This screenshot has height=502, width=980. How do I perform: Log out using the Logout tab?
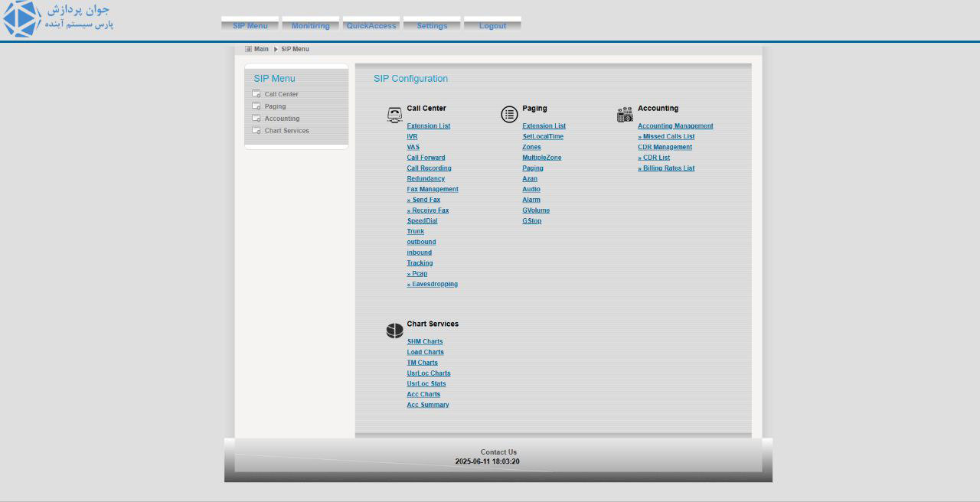tap(492, 25)
